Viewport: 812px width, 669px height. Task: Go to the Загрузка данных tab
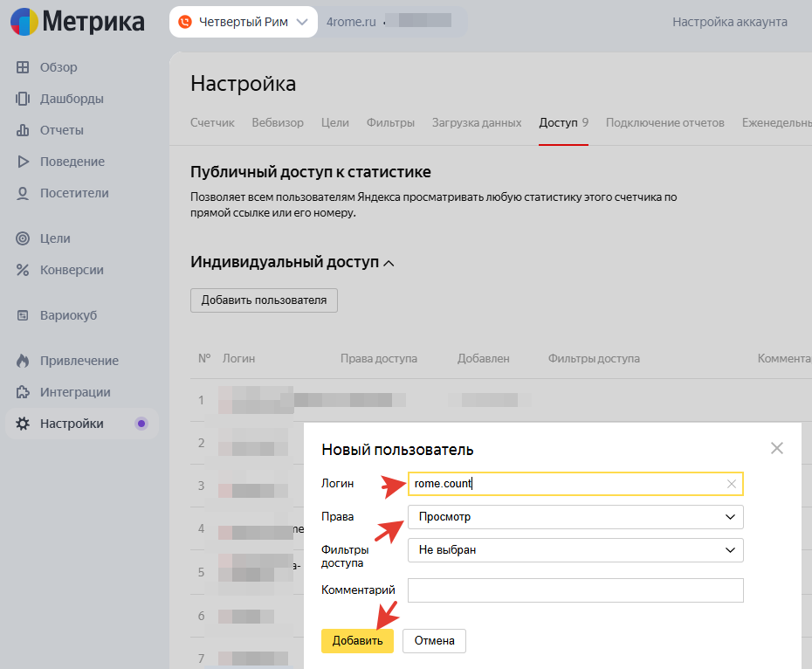477,123
